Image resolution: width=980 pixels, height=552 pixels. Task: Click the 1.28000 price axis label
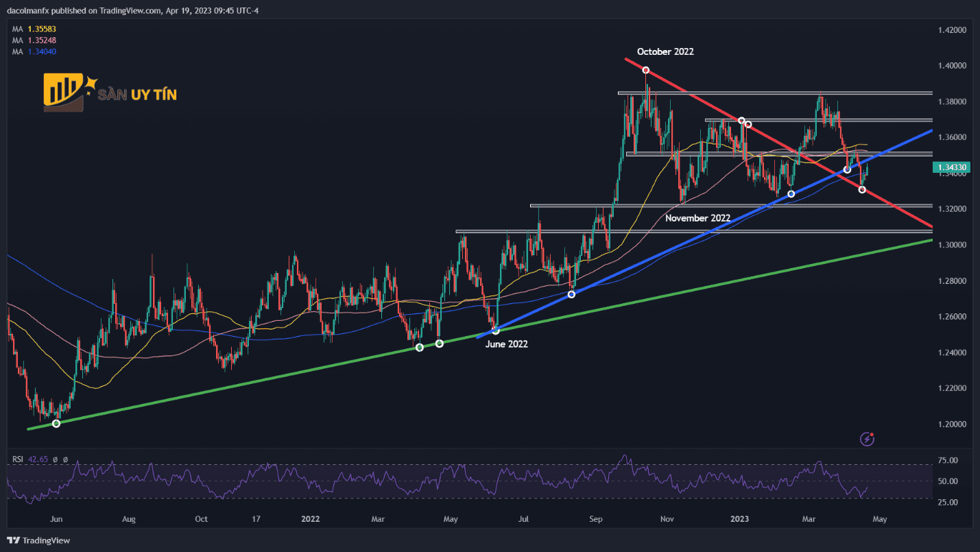[x=952, y=281]
